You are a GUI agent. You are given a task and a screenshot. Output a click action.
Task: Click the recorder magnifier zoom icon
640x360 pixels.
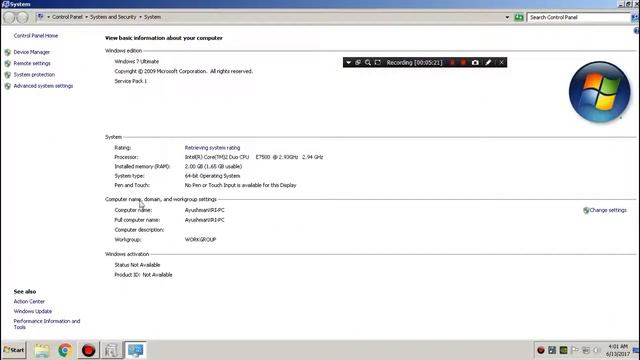[368, 62]
